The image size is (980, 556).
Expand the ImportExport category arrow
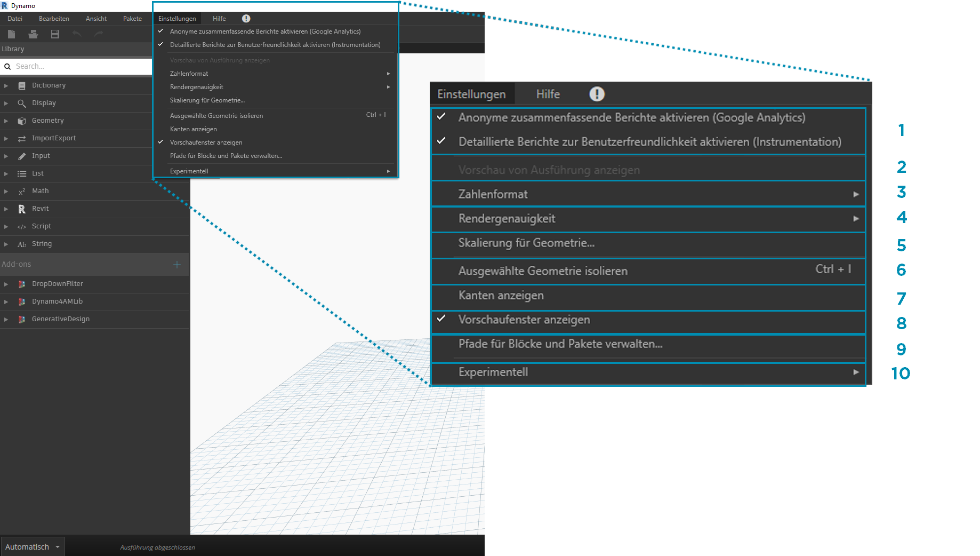6,138
